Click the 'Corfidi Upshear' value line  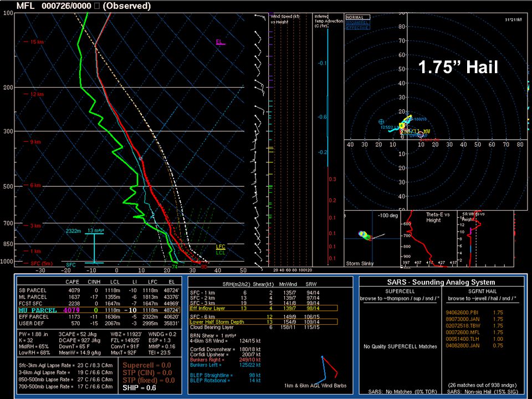pos(226,355)
